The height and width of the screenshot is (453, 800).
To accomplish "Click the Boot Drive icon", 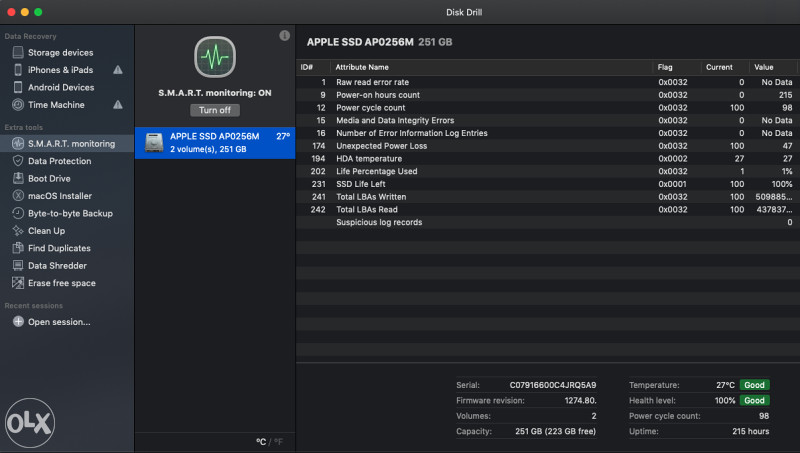I will 18,178.
